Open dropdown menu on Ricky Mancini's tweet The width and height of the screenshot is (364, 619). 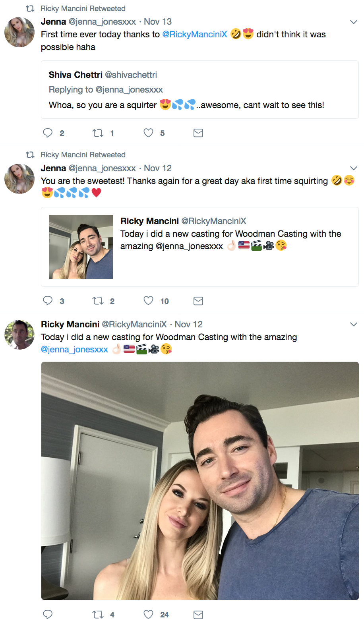353,324
